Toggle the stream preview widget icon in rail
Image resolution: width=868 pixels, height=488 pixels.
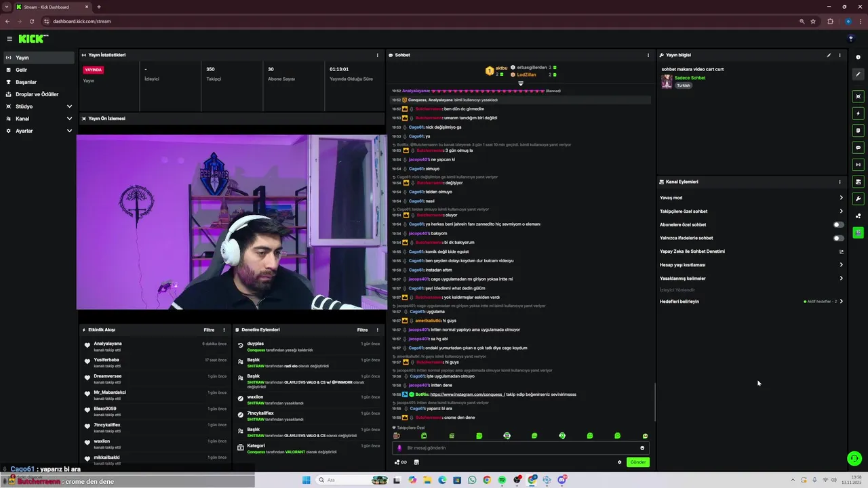tap(859, 96)
